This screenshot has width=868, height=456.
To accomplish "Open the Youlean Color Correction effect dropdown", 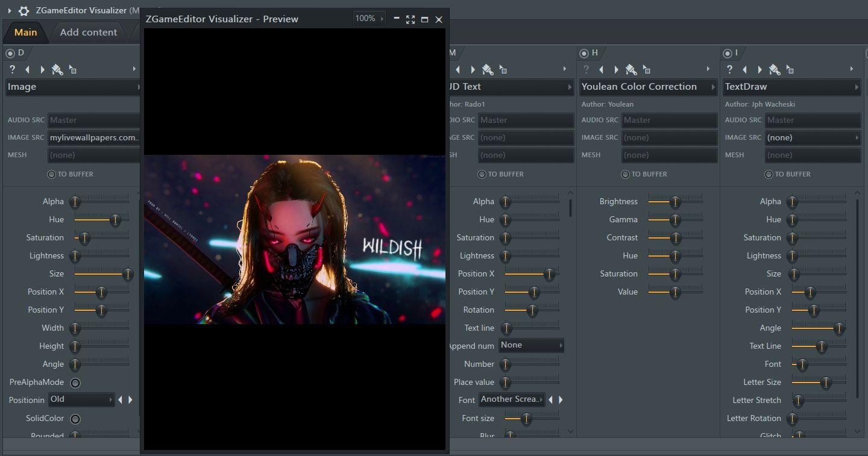I will click(648, 87).
